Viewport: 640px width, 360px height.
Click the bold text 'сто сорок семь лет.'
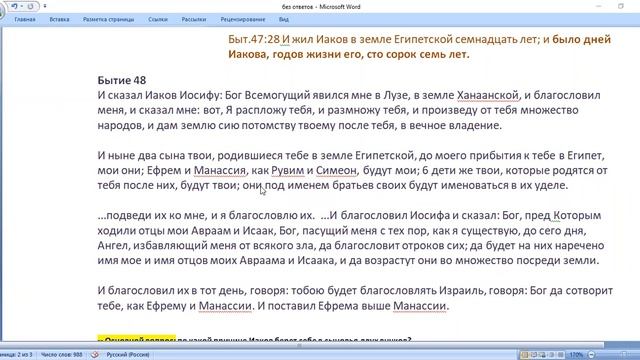point(418,54)
